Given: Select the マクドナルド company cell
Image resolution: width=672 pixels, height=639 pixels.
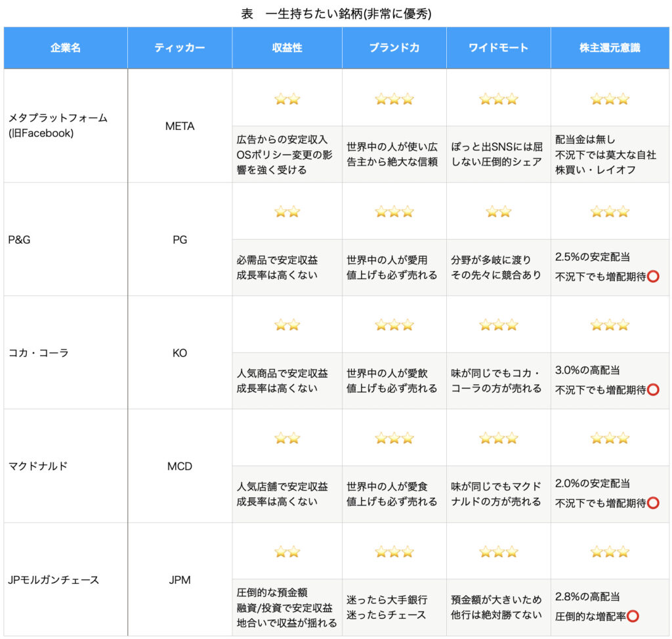Looking at the screenshot, I should [x=66, y=466].
